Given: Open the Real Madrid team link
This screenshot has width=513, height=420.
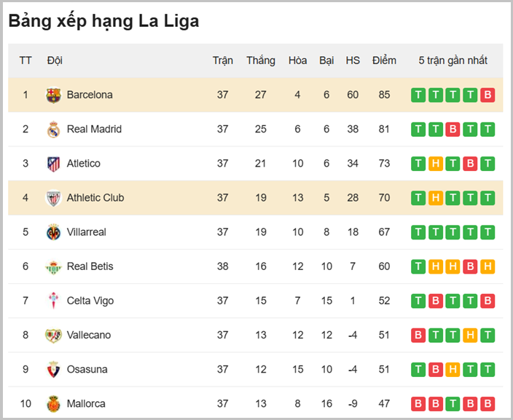Looking at the screenshot, I should (94, 129).
